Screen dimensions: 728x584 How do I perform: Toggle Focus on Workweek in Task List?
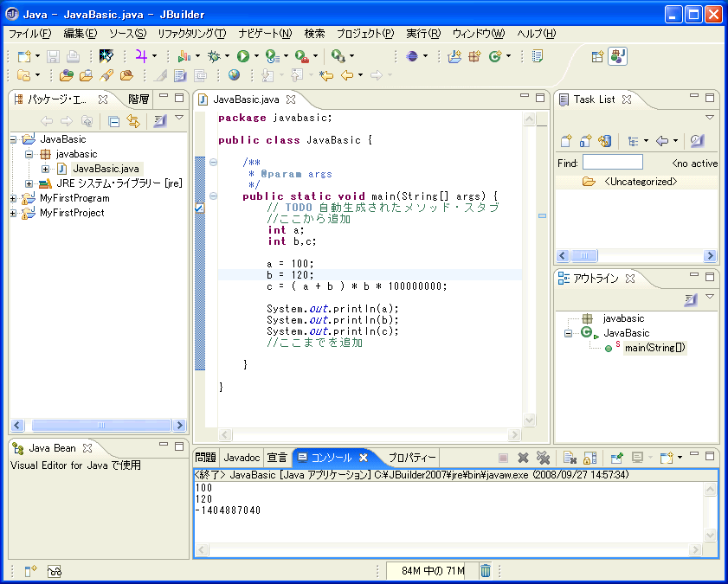[x=697, y=141]
